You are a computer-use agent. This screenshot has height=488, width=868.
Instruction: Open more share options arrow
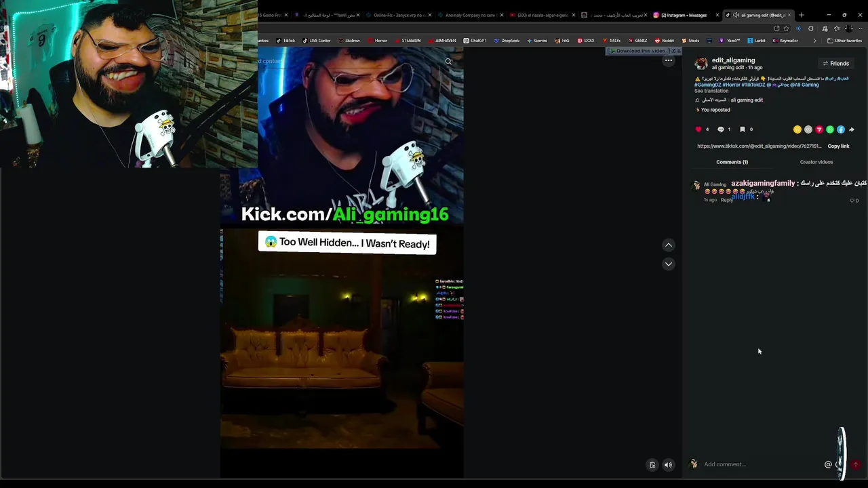852,129
